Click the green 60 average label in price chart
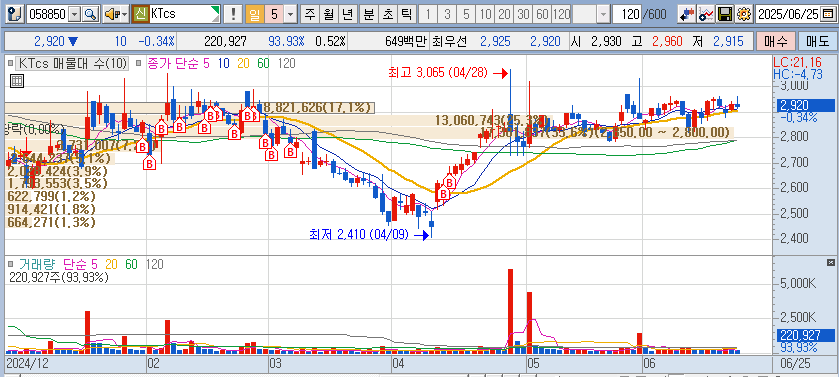Screen dimensions: 839x377 point(263,64)
